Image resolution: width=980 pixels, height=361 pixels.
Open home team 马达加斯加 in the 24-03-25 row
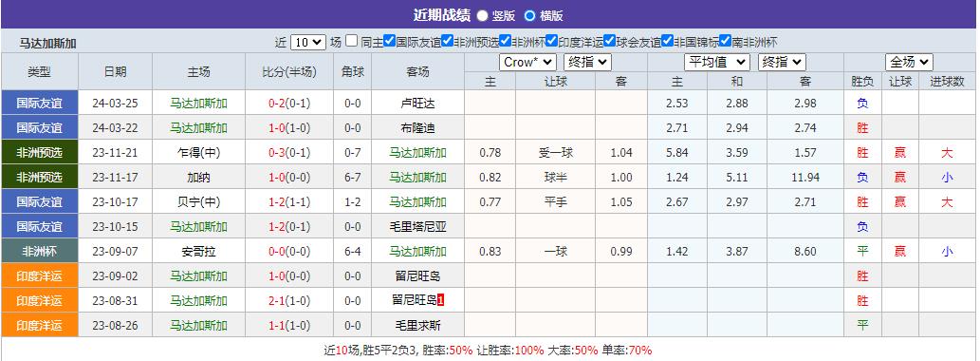click(198, 104)
